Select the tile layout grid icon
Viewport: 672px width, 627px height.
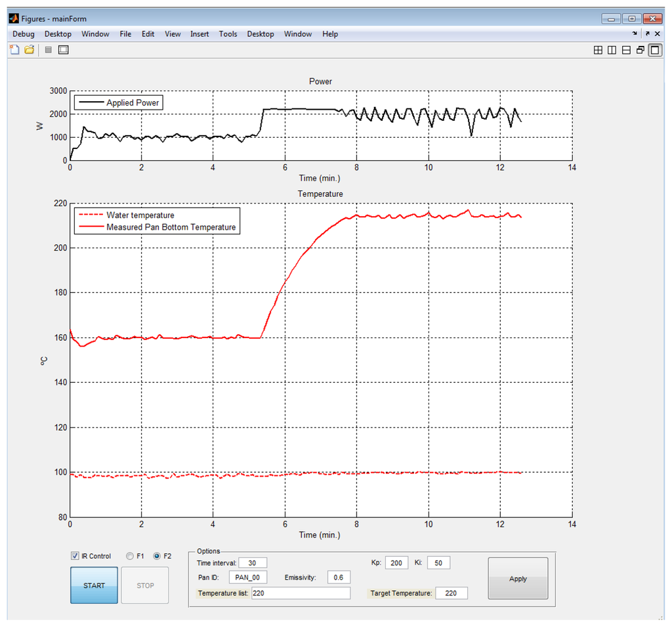[598, 50]
